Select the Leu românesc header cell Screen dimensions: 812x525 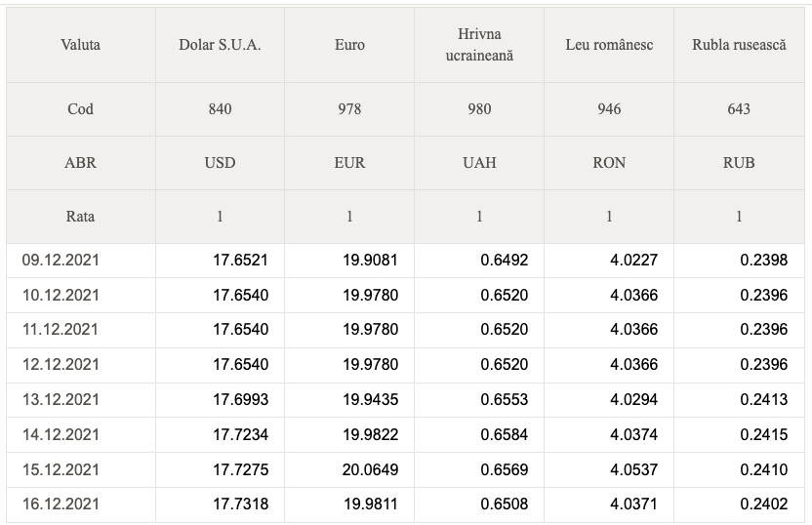pos(609,45)
